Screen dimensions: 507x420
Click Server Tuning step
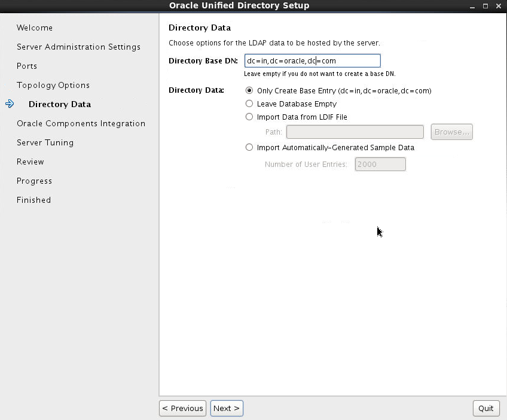click(45, 143)
